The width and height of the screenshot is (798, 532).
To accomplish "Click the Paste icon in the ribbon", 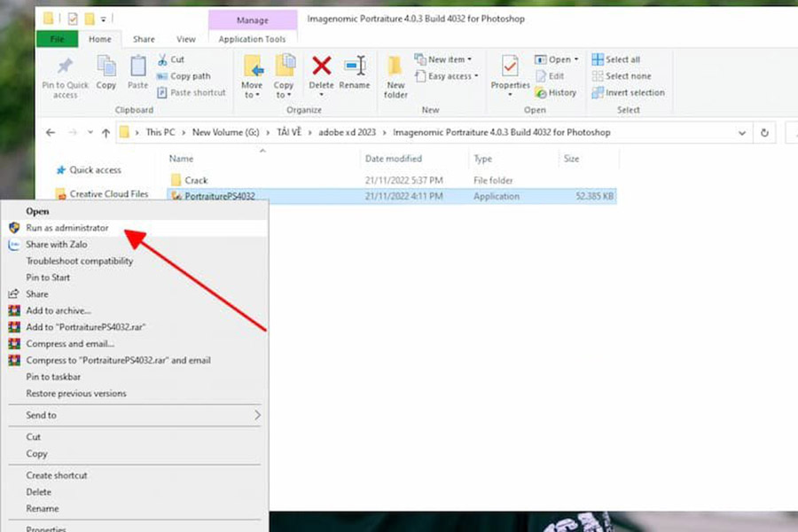I will [x=138, y=66].
